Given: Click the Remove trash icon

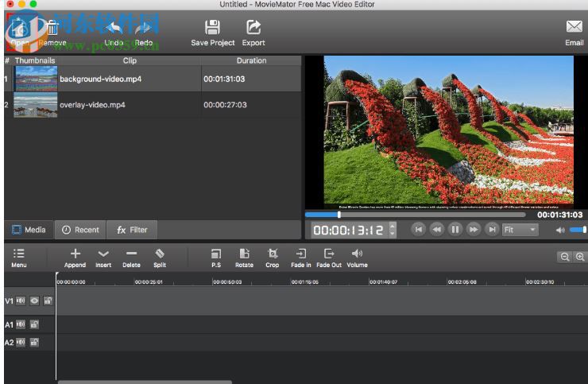Looking at the screenshot, I should (x=52, y=28).
